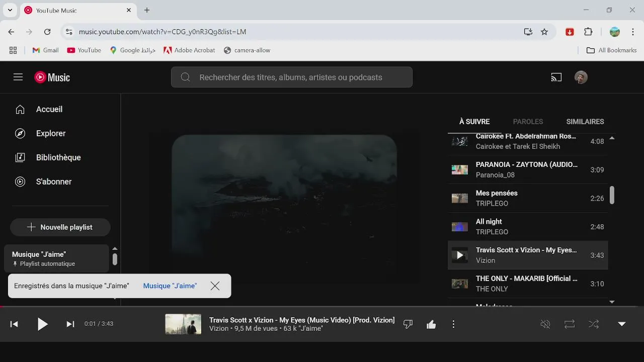Click the queue scroll up arrow
Image resolution: width=644 pixels, height=362 pixels.
pyautogui.click(x=612, y=138)
